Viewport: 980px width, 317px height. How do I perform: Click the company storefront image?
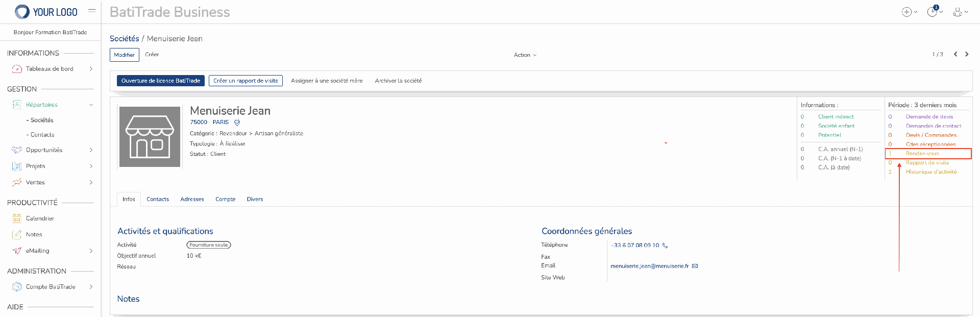[x=150, y=137]
